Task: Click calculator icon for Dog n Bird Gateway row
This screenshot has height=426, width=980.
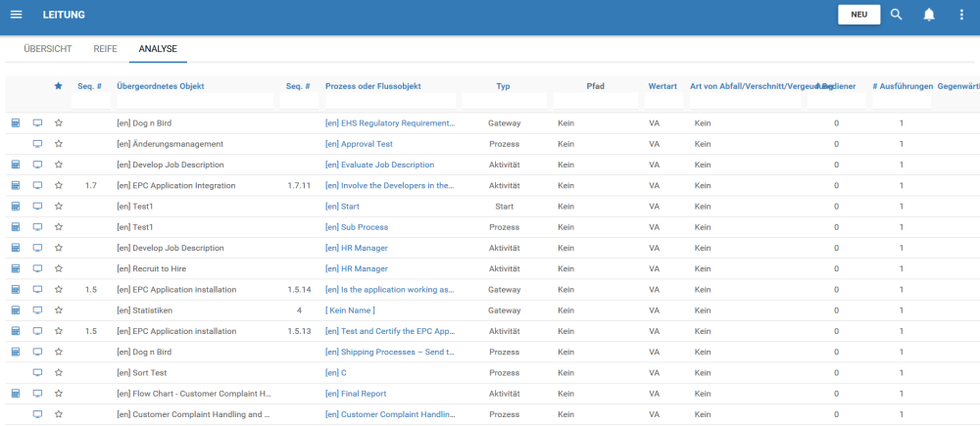Action: tap(16, 123)
